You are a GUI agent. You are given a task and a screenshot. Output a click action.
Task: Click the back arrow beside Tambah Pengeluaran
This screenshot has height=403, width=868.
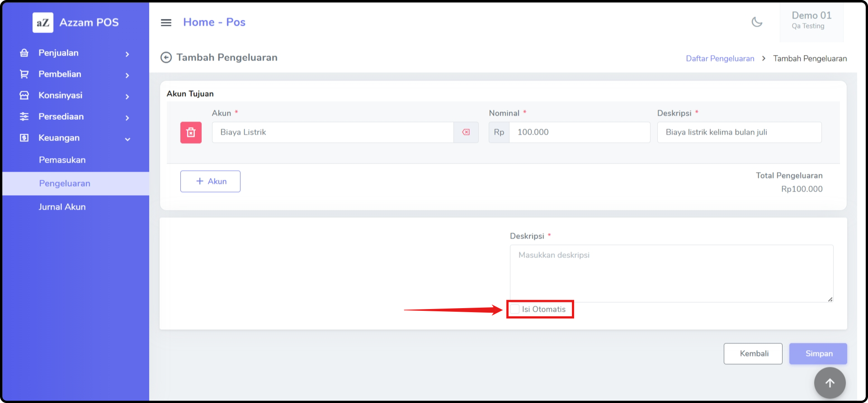coord(166,58)
